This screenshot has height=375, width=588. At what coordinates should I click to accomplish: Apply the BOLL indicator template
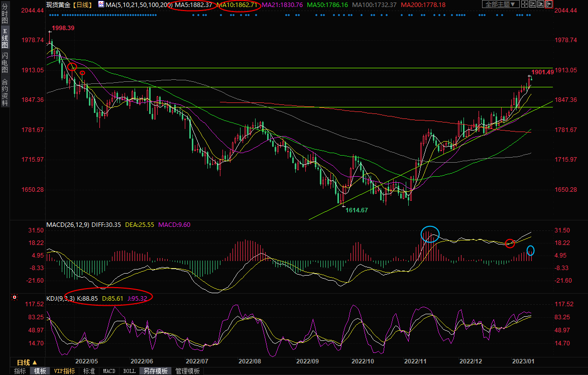click(x=129, y=371)
